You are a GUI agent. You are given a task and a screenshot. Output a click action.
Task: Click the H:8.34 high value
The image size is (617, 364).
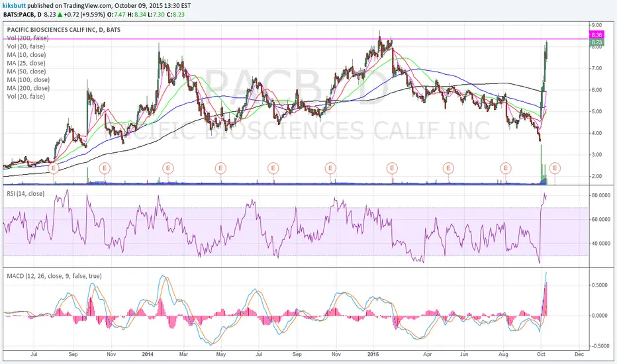137,15
